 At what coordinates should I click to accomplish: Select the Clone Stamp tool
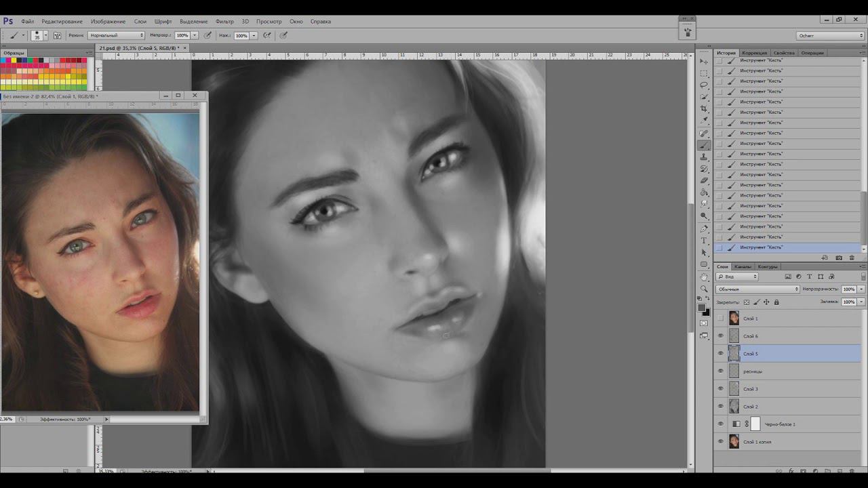coord(704,157)
